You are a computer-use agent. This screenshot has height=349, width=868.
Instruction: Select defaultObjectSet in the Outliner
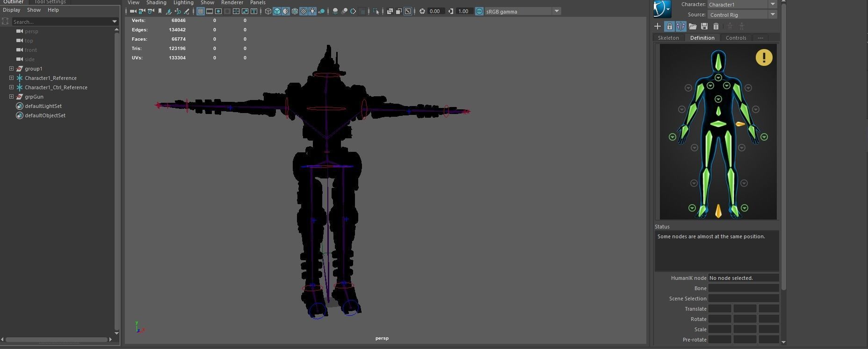[45, 115]
